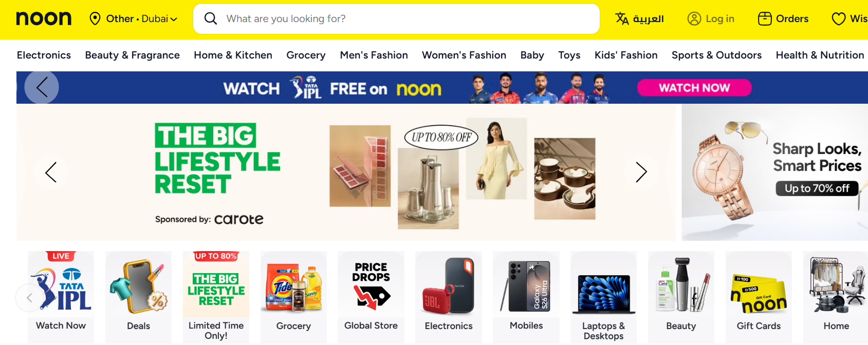Viewport: 868px width, 345px height.
Task: Switch language with the Arabic translate icon
Action: [x=622, y=18]
